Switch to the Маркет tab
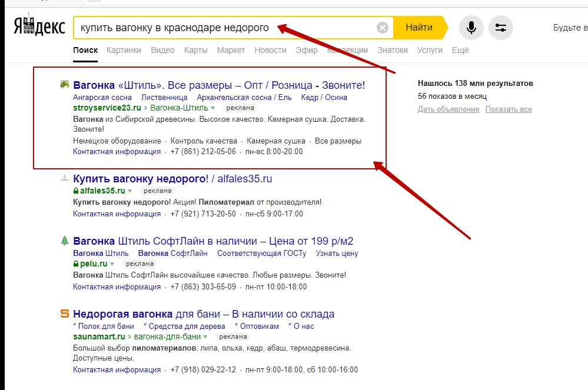588x390 pixels. [231, 50]
